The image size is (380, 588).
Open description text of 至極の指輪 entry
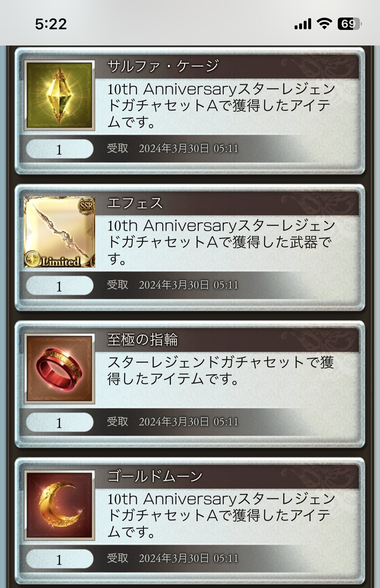tap(221, 371)
